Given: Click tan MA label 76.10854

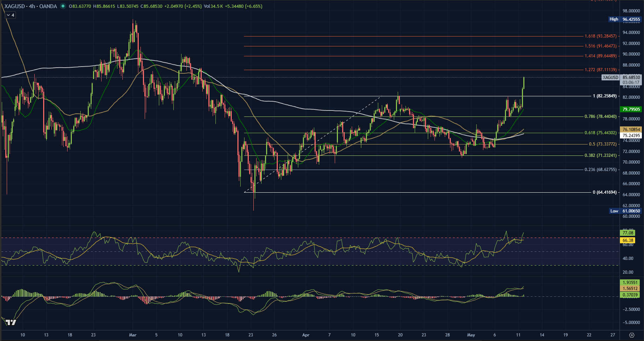Looking at the screenshot, I should point(631,130).
